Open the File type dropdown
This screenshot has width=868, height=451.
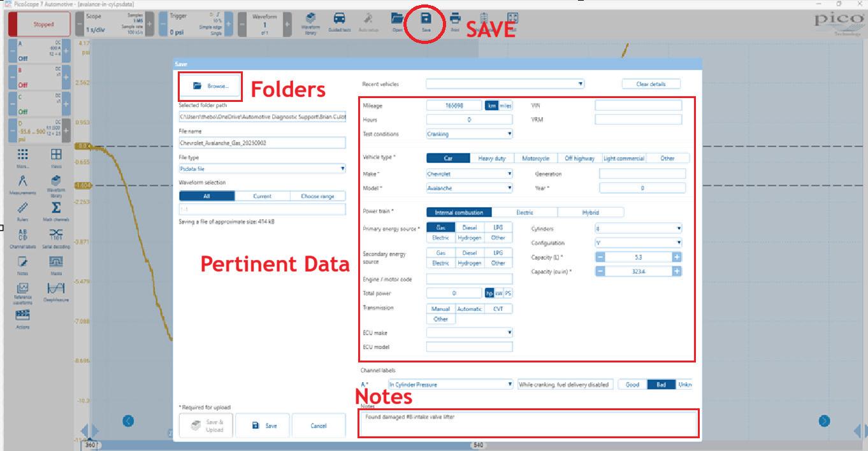coord(262,169)
